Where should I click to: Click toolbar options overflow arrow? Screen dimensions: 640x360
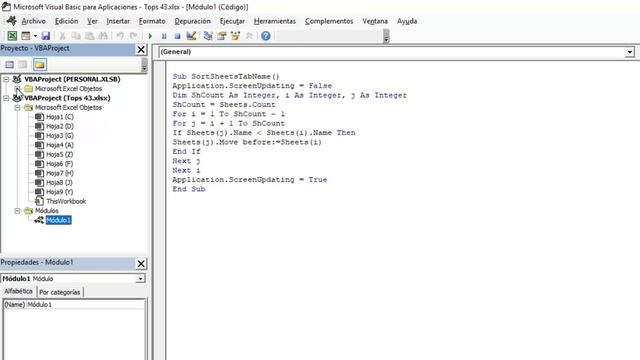pos(386,37)
